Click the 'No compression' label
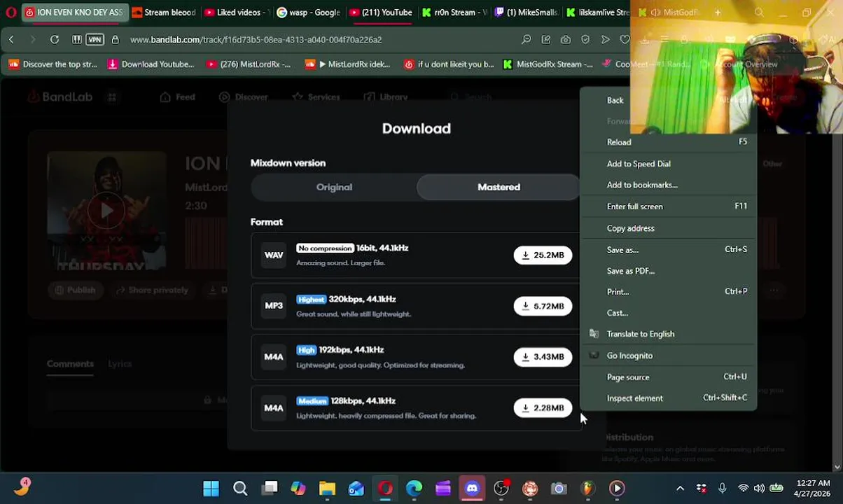 tap(325, 248)
